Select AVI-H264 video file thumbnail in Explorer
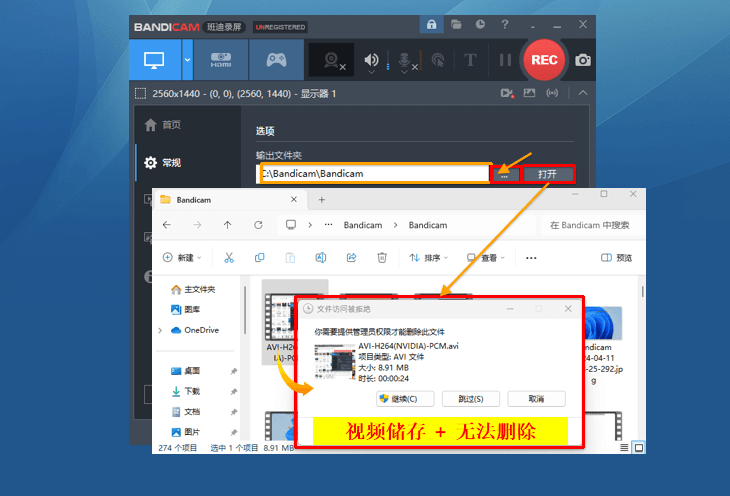This screenshot has width=730, height=496. tap(280, 318)
